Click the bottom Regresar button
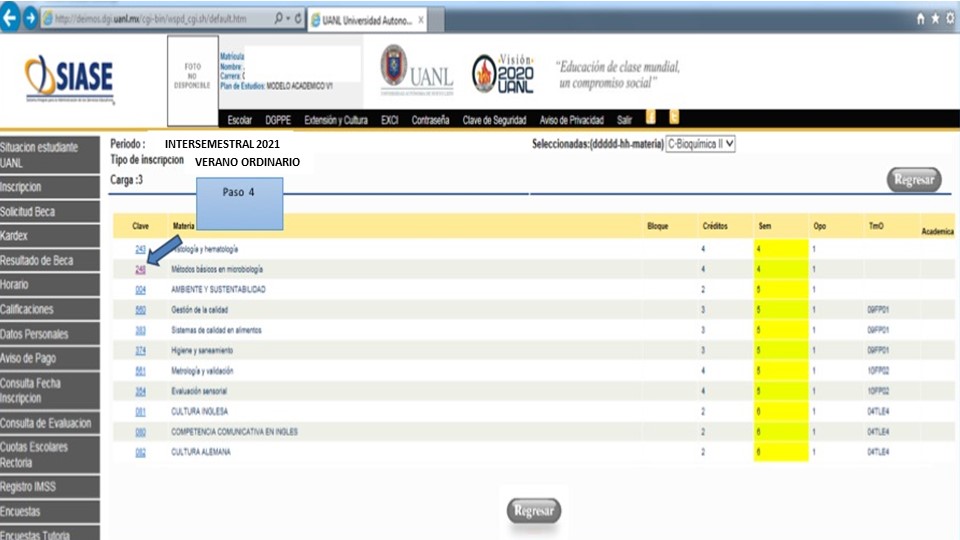This screenshot has height=540, width=960. coord(534,511)
